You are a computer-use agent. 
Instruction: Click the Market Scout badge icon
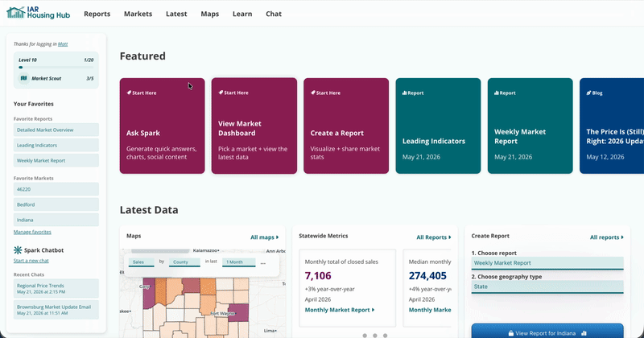(24, 78)
